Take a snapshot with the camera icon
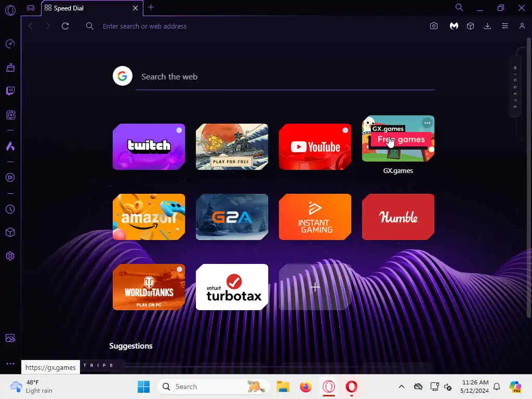The image size is (532, 399). [434, 26]
